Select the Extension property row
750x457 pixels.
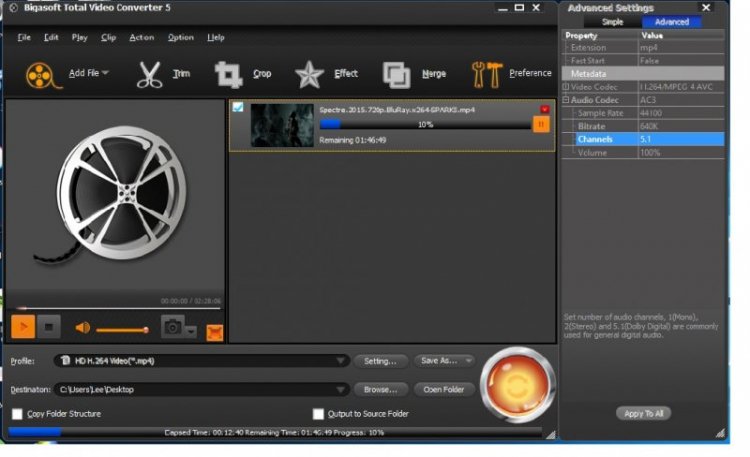643,47
